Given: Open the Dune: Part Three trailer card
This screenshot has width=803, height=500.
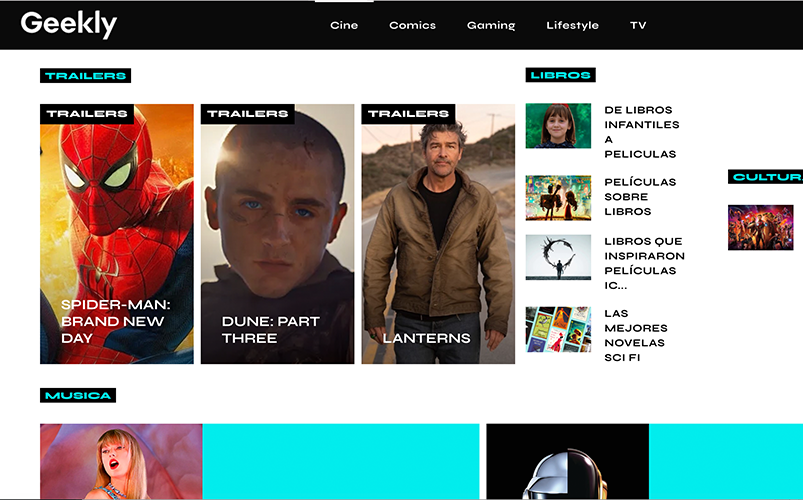Looking at the screenshot, I should 277,234.
